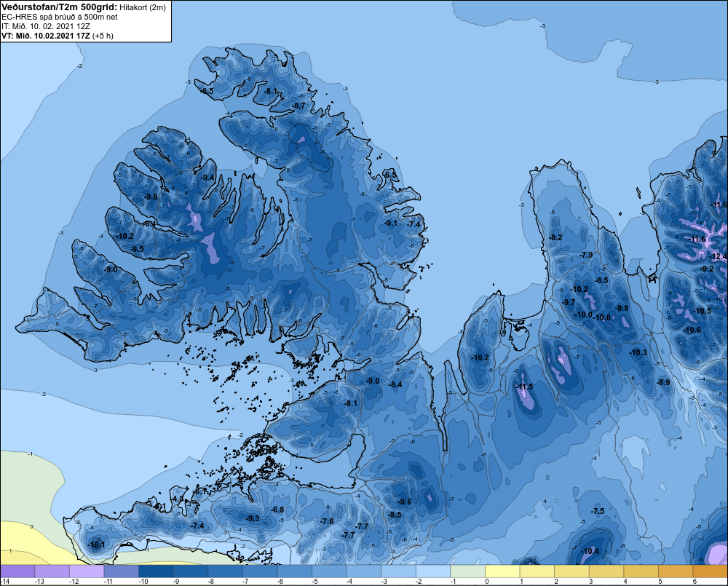
Task: Click the -7.5 temperature label
Action: pyautogui.click(x=598, y=511)
